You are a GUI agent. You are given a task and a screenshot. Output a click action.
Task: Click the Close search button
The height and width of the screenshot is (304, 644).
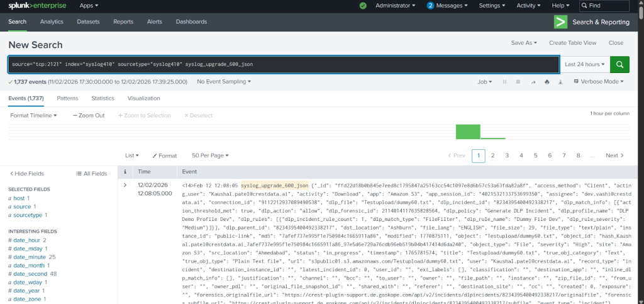(x=616, y=43)
